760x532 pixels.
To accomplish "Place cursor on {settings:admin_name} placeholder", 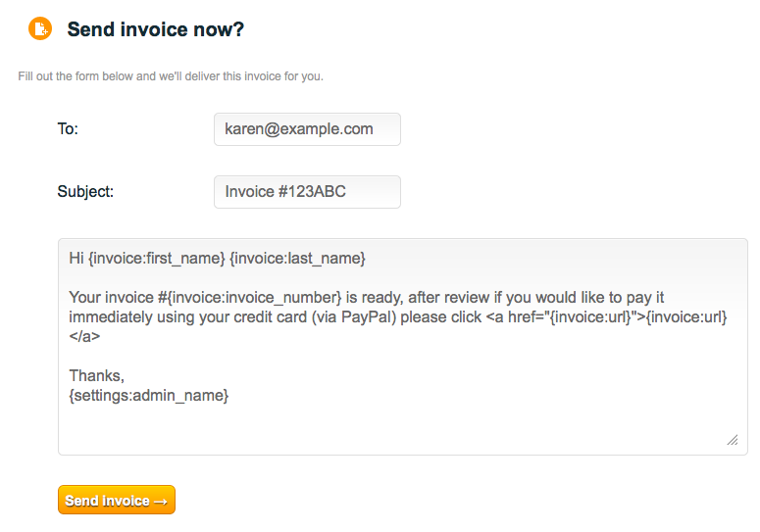I will click(x=149, y=396).
